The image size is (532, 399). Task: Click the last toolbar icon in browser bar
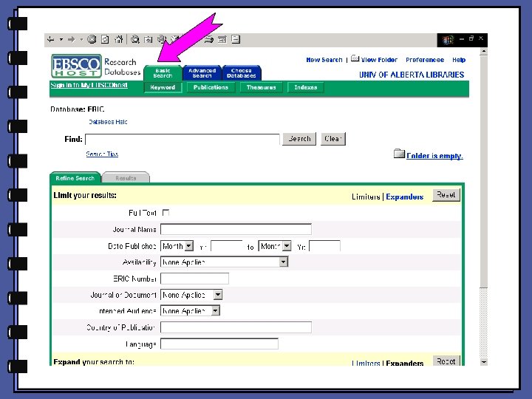pyautogui.click(x=236, y=39)
